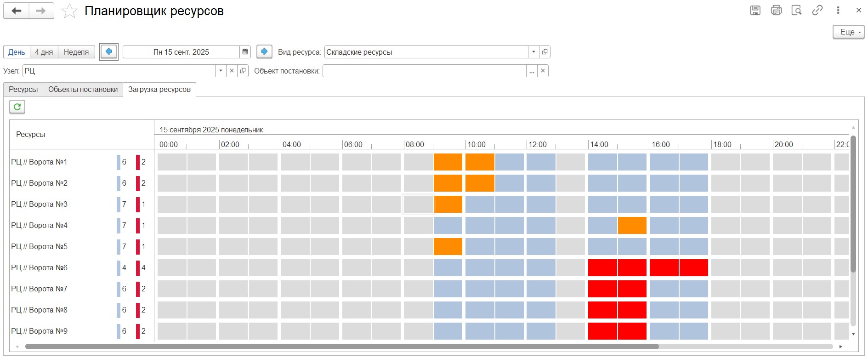868x358 pixels.
Task: Print the planner with printer icon
Action: click(776, 11)
